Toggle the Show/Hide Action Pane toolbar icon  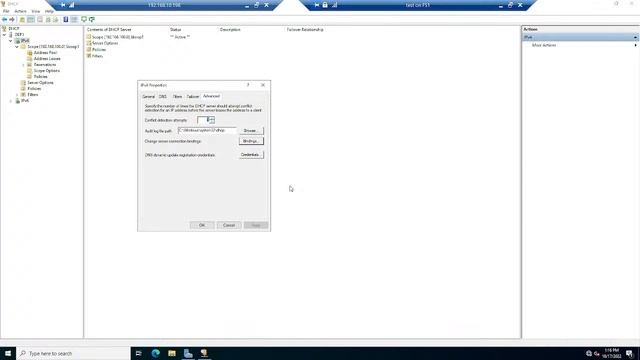click(x=74, y=20)
